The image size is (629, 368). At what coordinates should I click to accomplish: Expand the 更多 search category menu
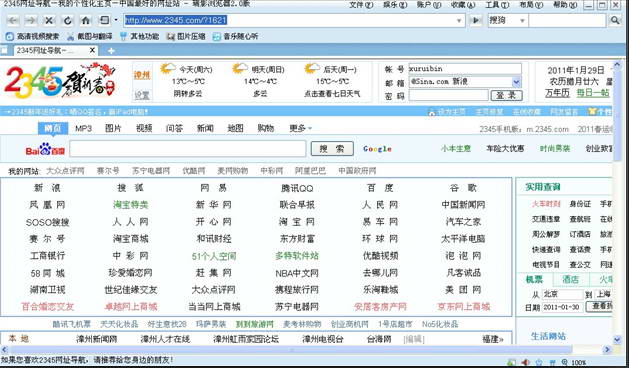pos(300,128)
